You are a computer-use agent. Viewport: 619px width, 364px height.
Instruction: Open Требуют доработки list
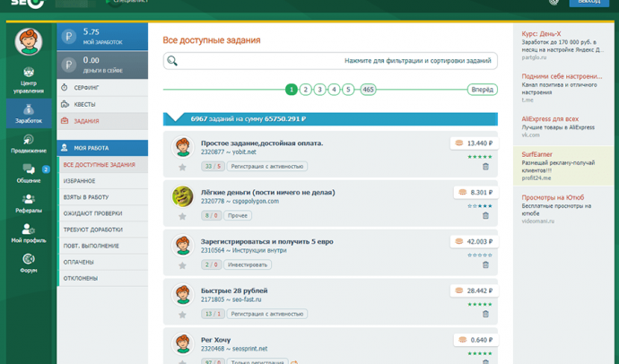click(103, 230)
